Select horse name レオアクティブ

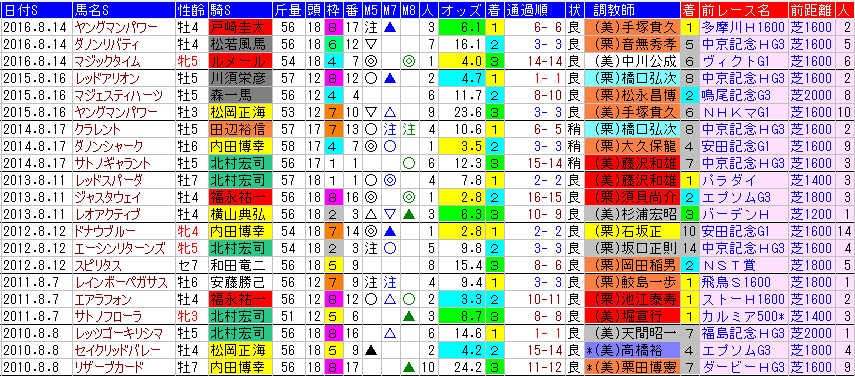(x=107, y=214)
